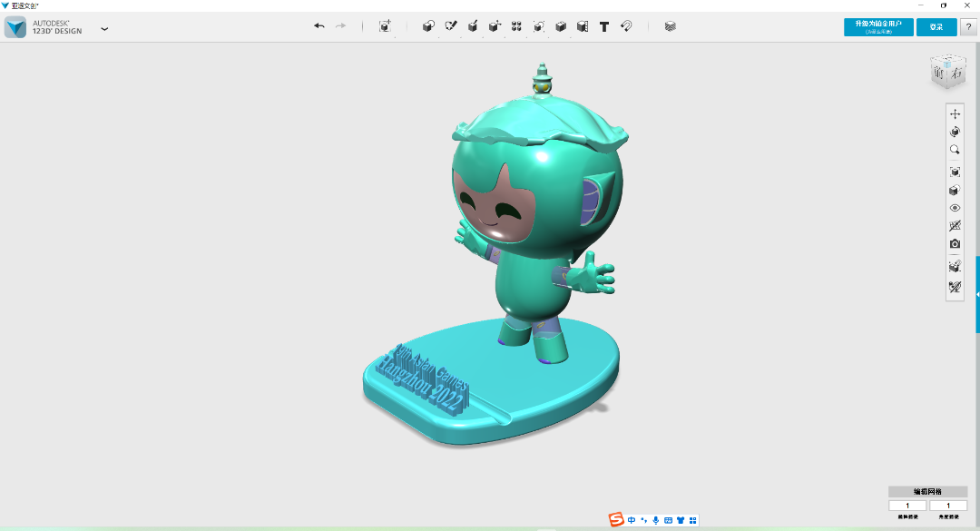
Task: Undo the last action
Action: point(318,25)
